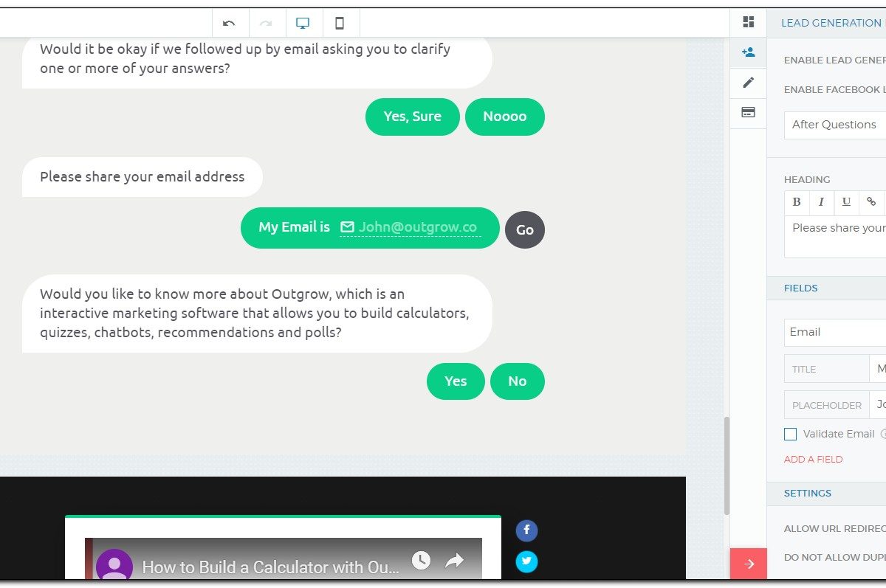This screenshot has height=588, width=886.
Task: Open the Email field type dropdown
Action: 835,332
